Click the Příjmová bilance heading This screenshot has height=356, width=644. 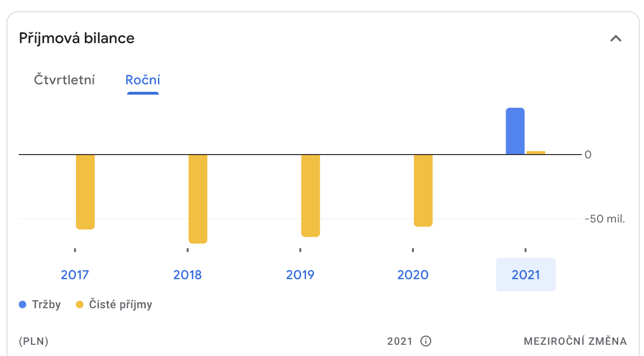(77, 38)
